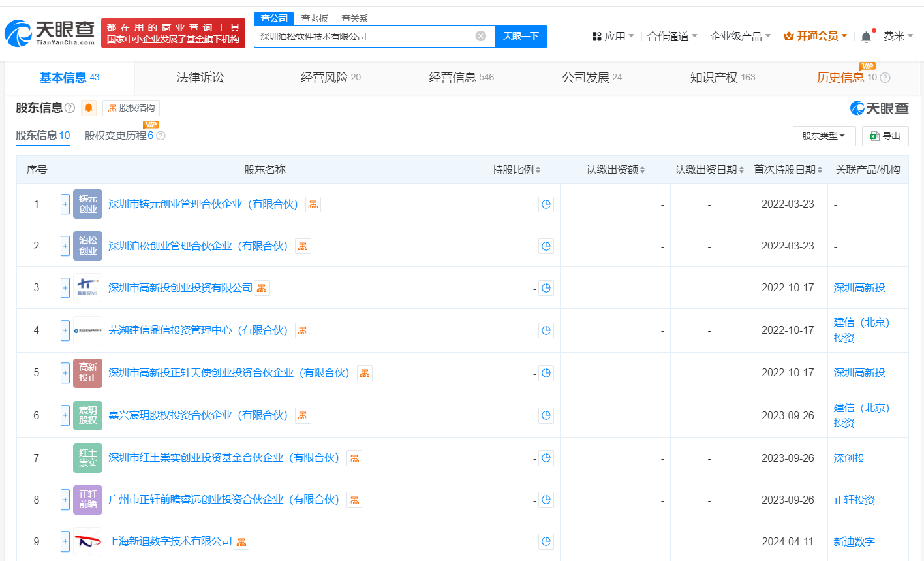Select the 查老板 search tab
This screenshot has height=561, width=924.
pos(315,18)
